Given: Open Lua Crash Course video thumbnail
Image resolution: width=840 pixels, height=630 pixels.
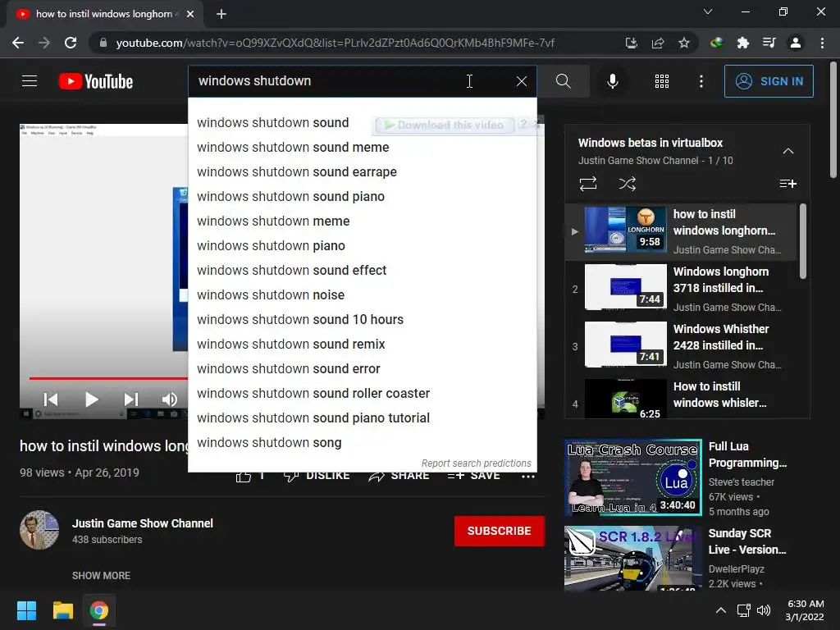Looking at the screenshot, I should (632, 477).
